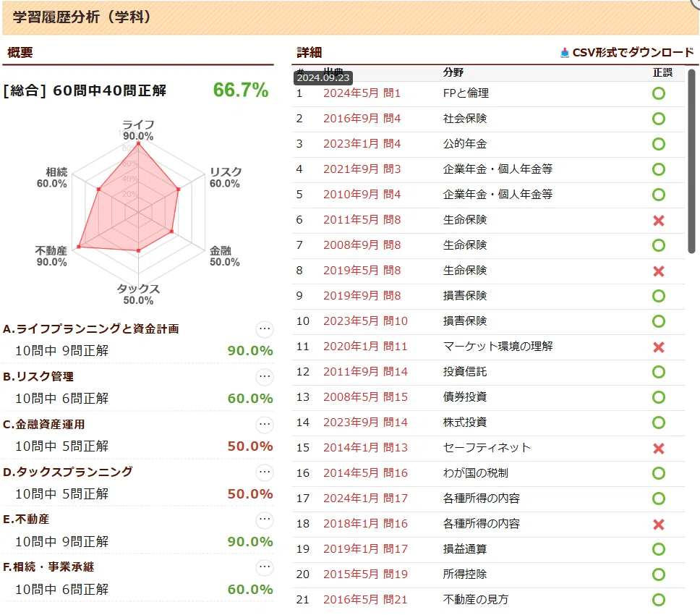Viewport: 700px width, 615px height.
Task: Click the wrong mark for マーケット環境の理解
Action: coord(659,347)
